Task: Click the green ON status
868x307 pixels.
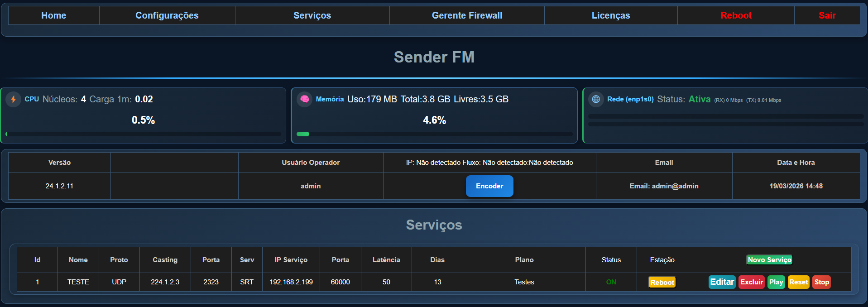Action: tap(611, 282)
